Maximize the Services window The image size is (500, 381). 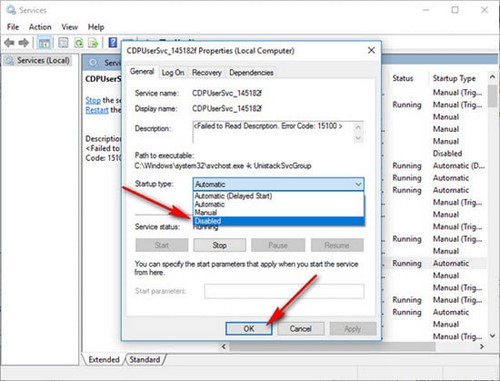(455, 10)
